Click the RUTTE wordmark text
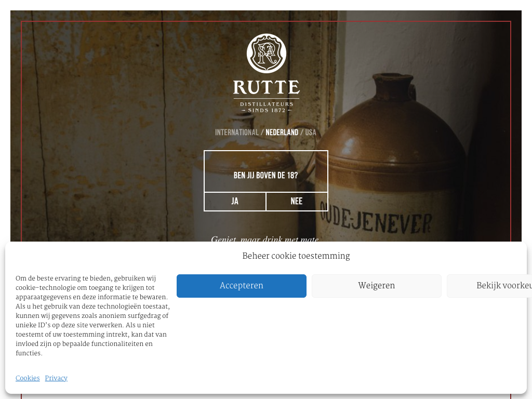Image resolution: width=532 pixels, height=399 pixels. pyautogui.click(x=266, y=87)
